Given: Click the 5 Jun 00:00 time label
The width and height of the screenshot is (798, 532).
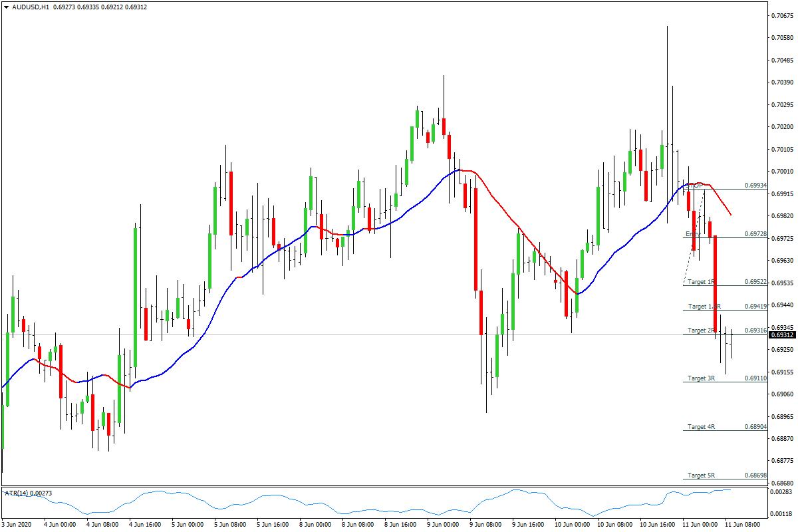Looking at the screenshot, I should point(188,525).
